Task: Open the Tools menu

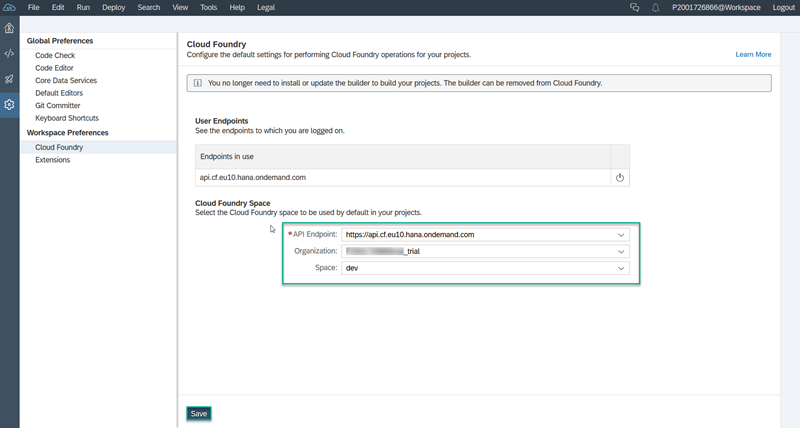Action: coord(208,8)
